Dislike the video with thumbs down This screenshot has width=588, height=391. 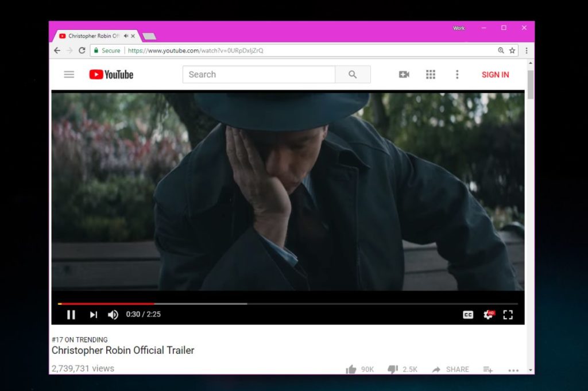(393, 369)
